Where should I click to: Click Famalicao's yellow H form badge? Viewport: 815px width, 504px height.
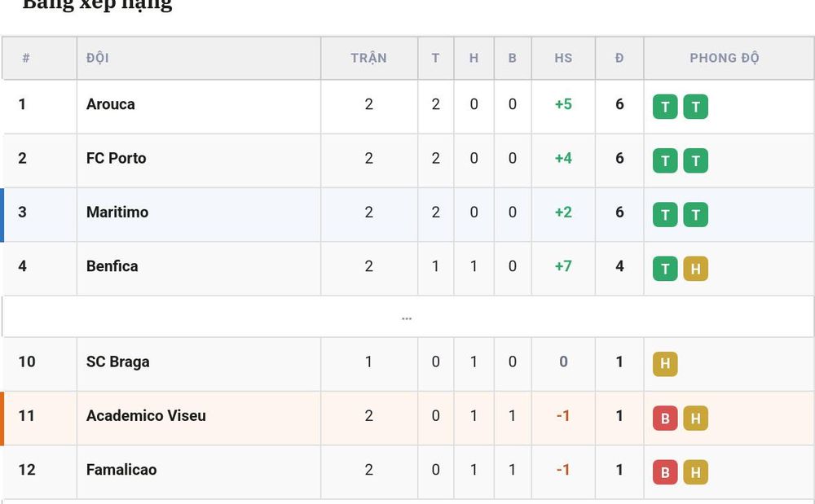pyautogui.click(x=695, y=472)
